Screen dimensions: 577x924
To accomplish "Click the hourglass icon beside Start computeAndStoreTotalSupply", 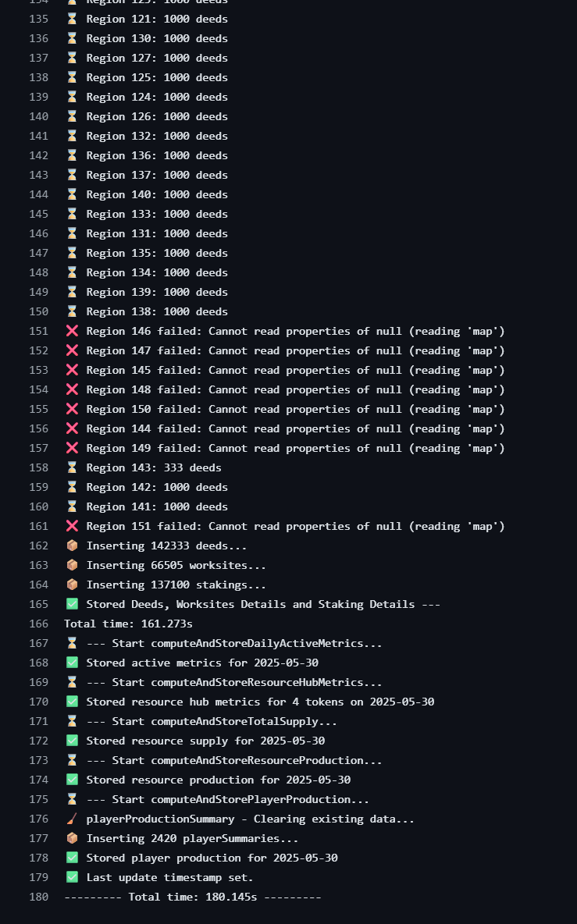I will (72, 721).
